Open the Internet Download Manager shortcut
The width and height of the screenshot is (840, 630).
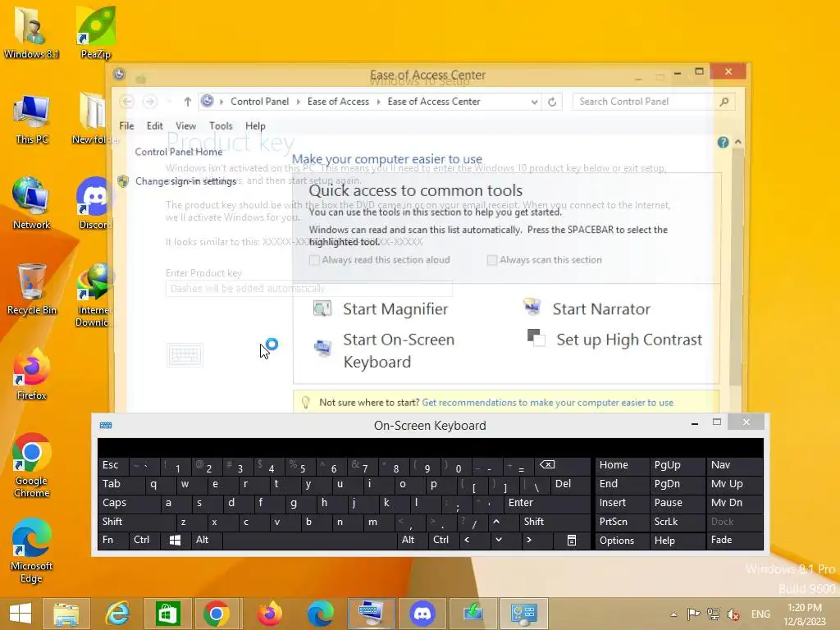(x=94, y=294)
